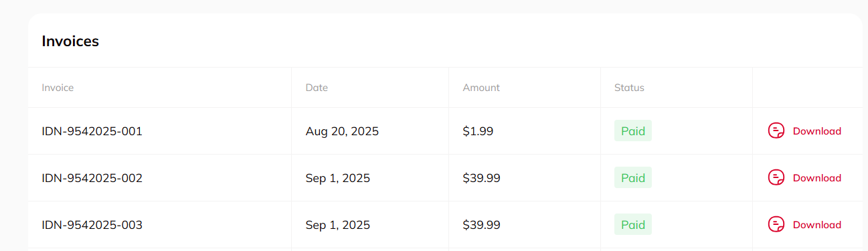Click the Amount column header
Viewport: 868px width, 251px height.
tap(481, 88)
